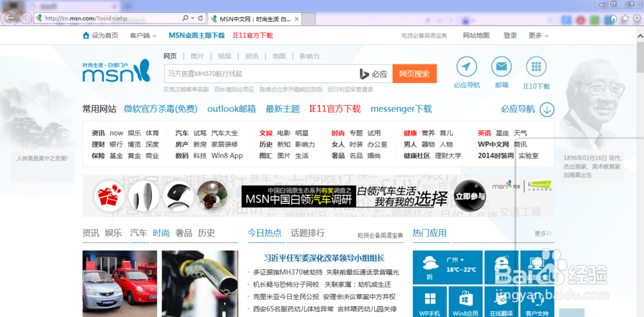Viewport: 644px width, 317px height.
Task: Click the circled down-arrow beside 必应导航
Action: pyautogui.click(x=547, y=110)
